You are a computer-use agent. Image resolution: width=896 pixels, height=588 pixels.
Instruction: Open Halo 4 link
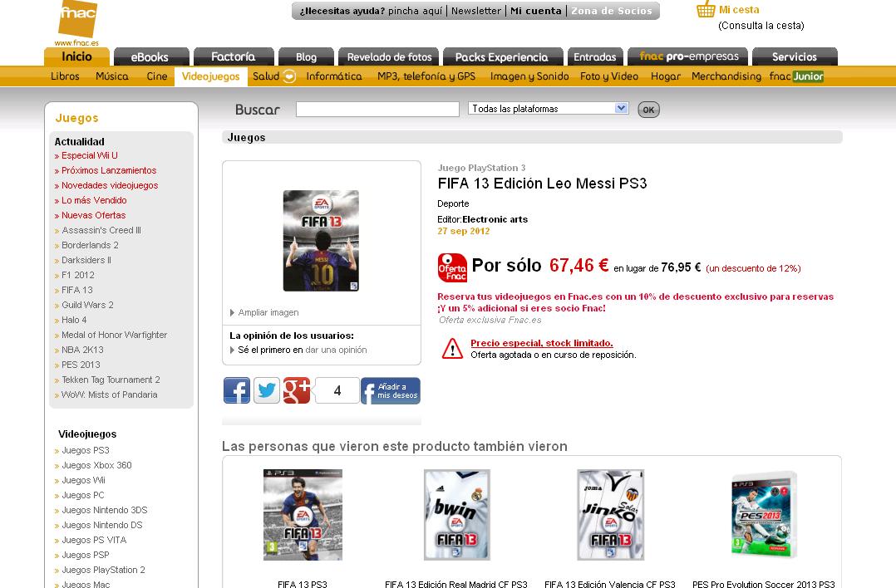[x=74, y=320]
